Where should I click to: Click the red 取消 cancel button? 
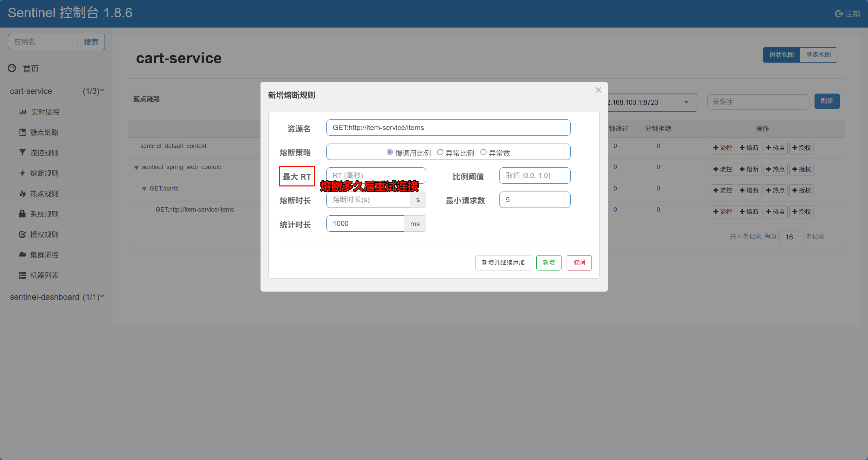coord(579,263)
